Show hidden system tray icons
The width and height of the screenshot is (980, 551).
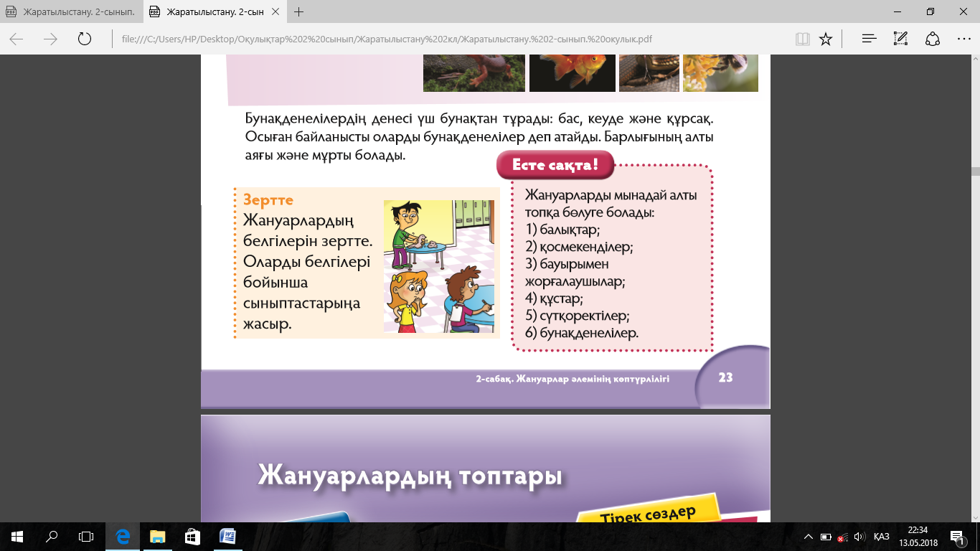pos(809,537)
